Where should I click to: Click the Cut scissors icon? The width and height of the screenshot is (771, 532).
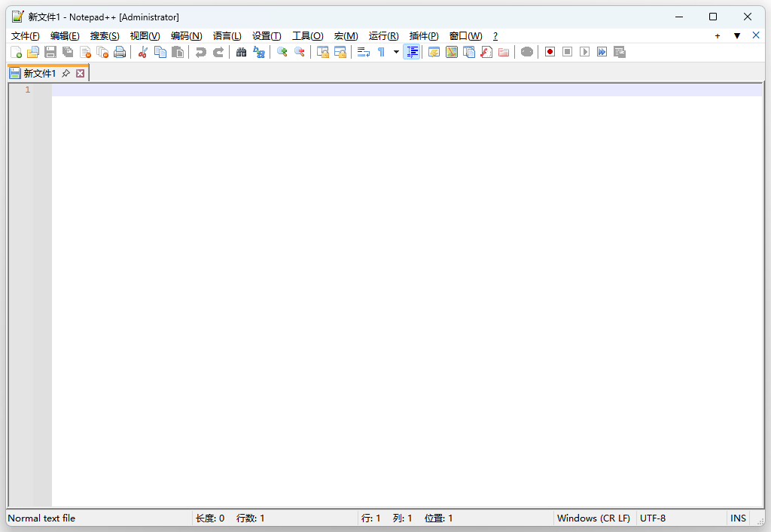[142, 52]
